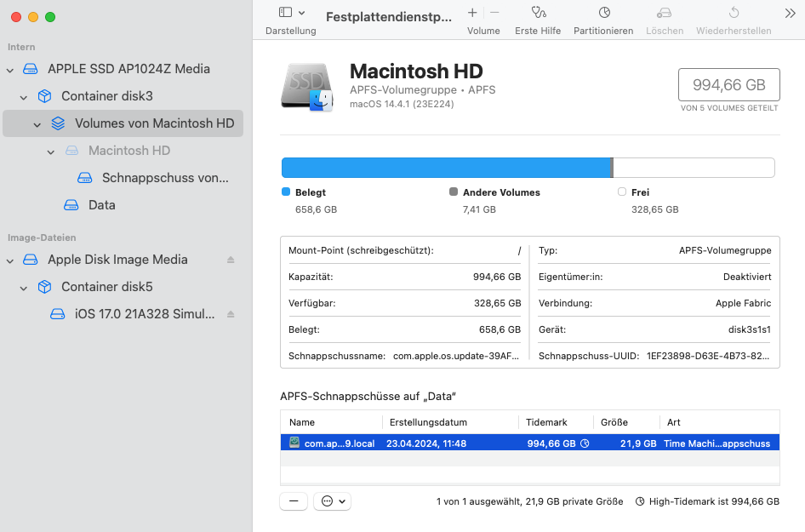The height and width of the screenshot is (532, 805).
Task: Click the Schnappschussname com.apple.os.update value
Action: click(456, 356)
